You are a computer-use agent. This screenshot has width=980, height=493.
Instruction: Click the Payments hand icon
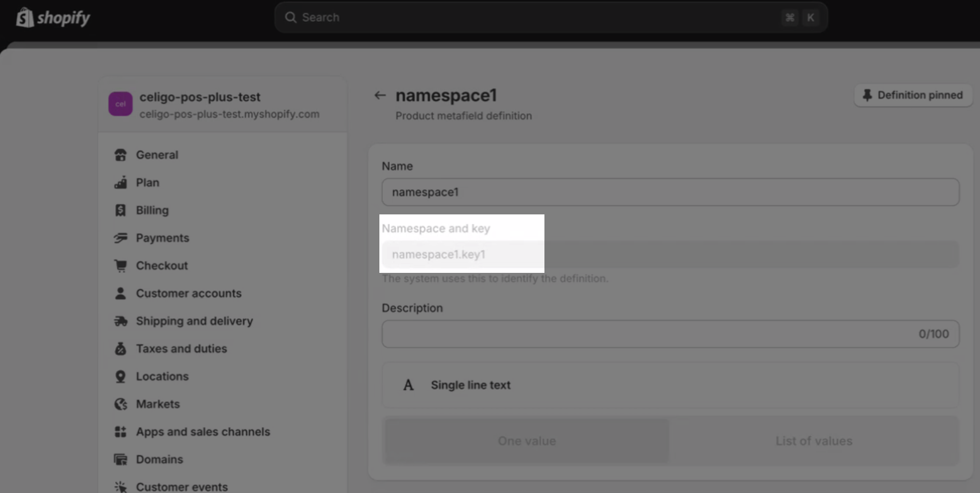point(120,238)
